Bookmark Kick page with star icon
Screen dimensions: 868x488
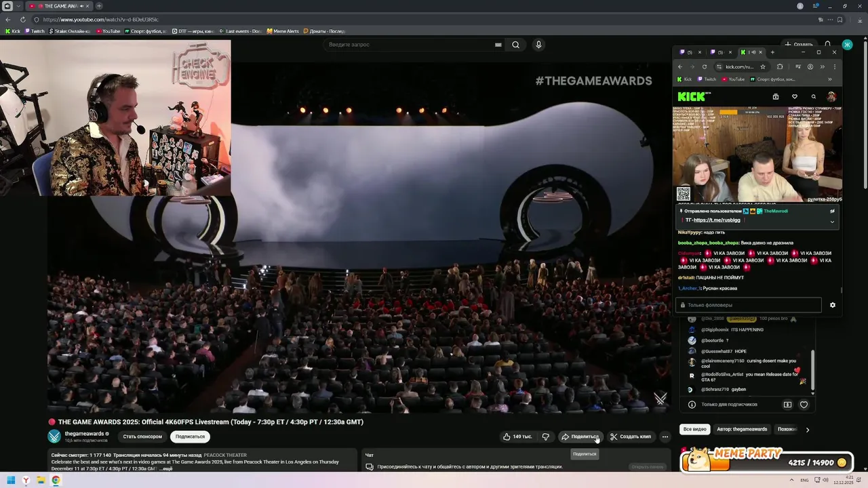click(x=763, y=67)
